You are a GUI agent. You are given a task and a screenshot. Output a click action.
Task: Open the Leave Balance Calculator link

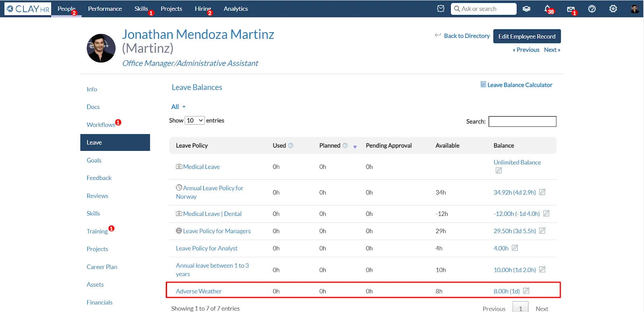pyautogui.click(x=520, y=85)
